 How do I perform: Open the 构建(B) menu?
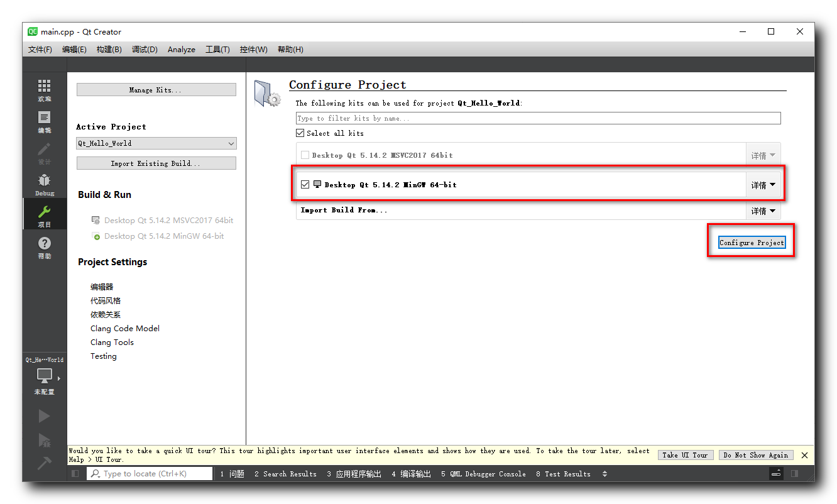tap(109, 50)
